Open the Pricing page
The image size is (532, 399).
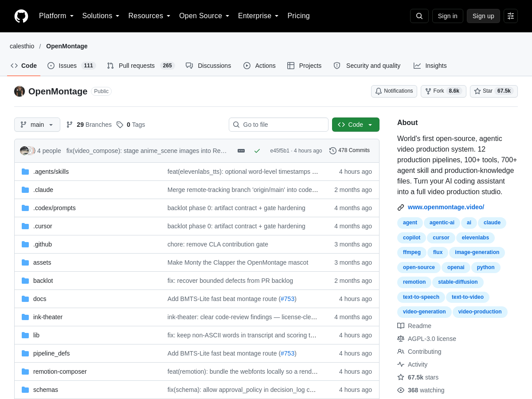(298, 16)
